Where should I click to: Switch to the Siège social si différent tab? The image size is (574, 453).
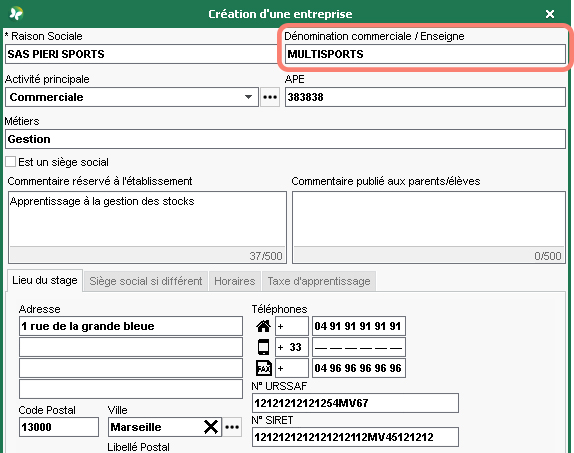146,281
